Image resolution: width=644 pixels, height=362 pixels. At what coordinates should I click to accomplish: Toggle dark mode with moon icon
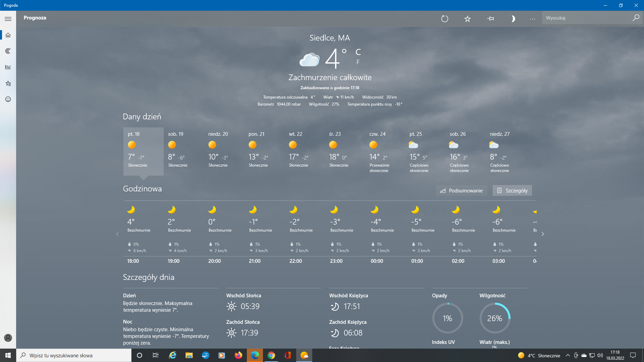click(x=513, y=19)
